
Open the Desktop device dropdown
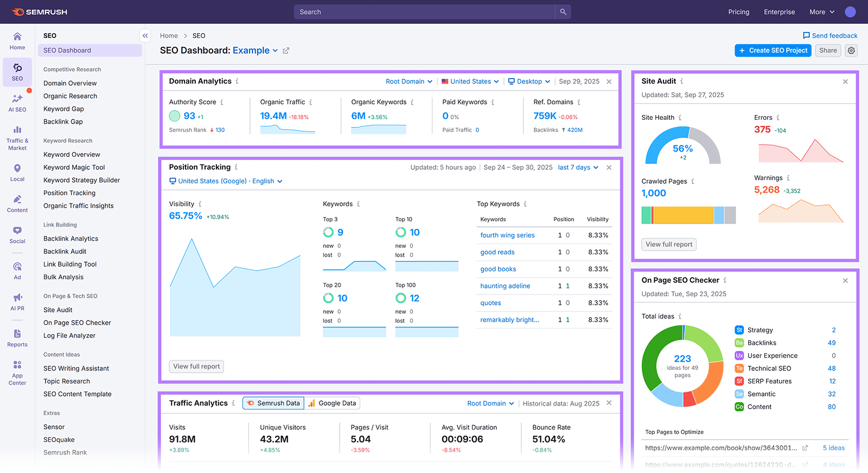pos(529,81)
